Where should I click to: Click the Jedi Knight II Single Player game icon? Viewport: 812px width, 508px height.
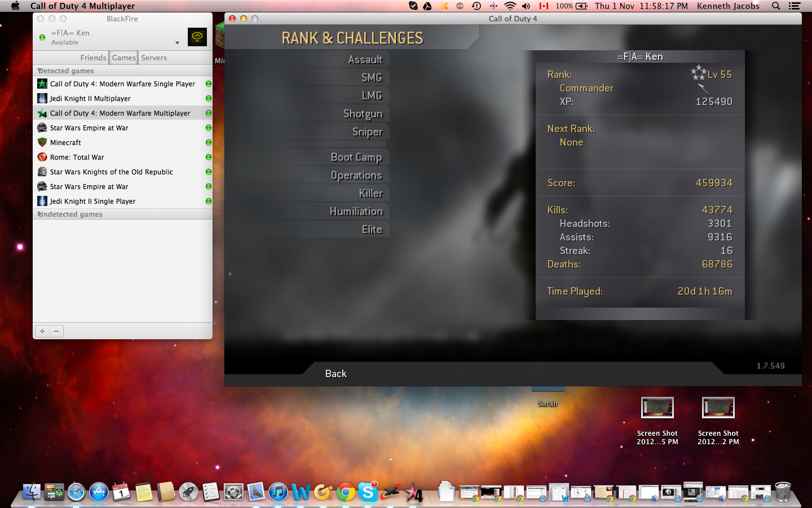click(42, 201)
